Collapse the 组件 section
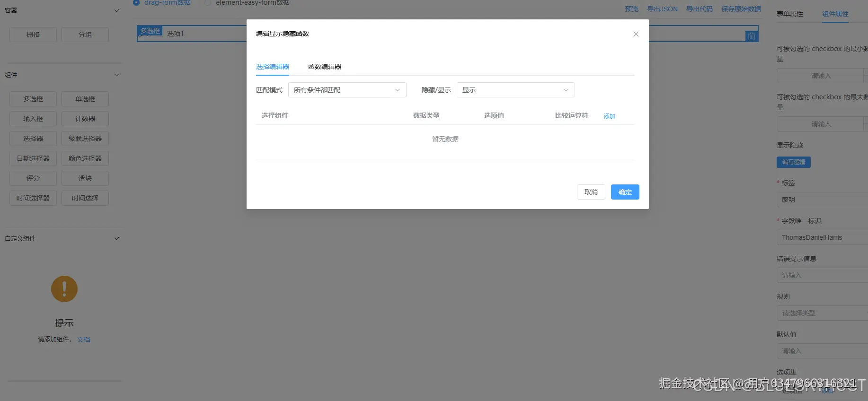 tap(116, 75)
